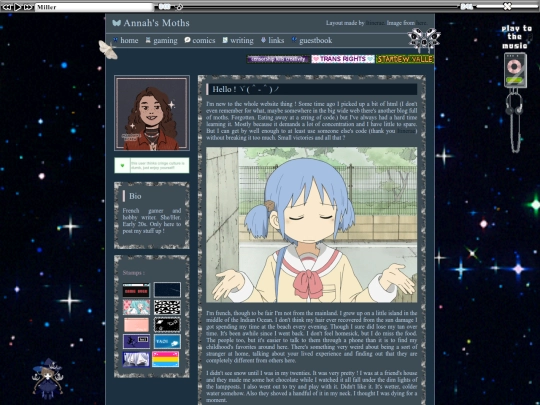Click the Bio heading
540x405 pixels.
pyautogui.click(x=135, y=196)
